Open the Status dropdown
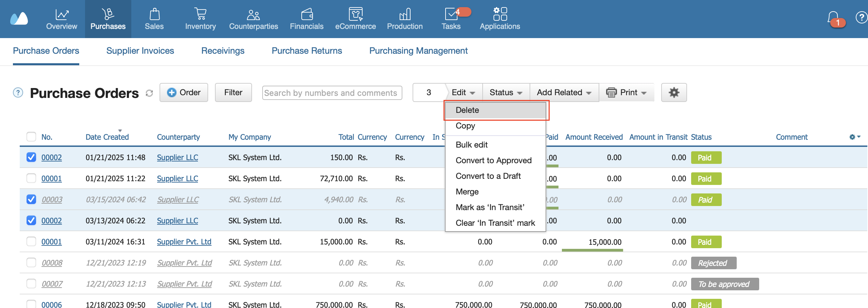Image resolution: width=868 pixels, height=308 pixels. point(506,92)
